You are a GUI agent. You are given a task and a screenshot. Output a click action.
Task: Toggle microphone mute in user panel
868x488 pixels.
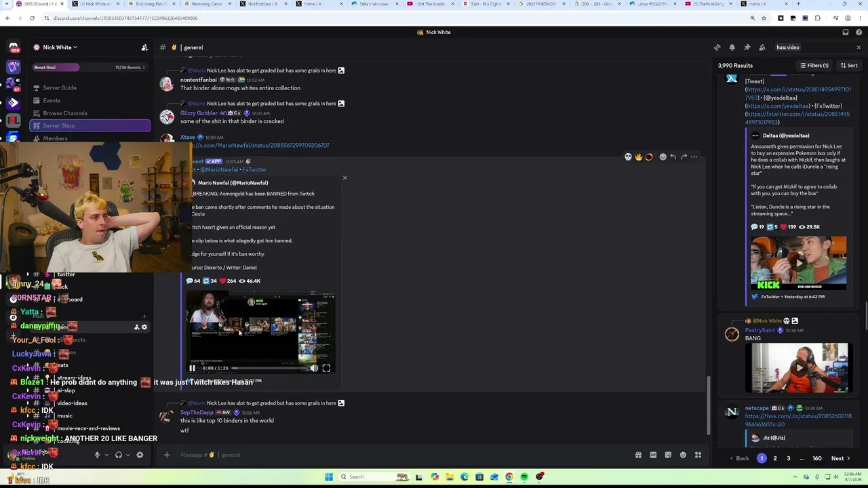tap(97, 455)
